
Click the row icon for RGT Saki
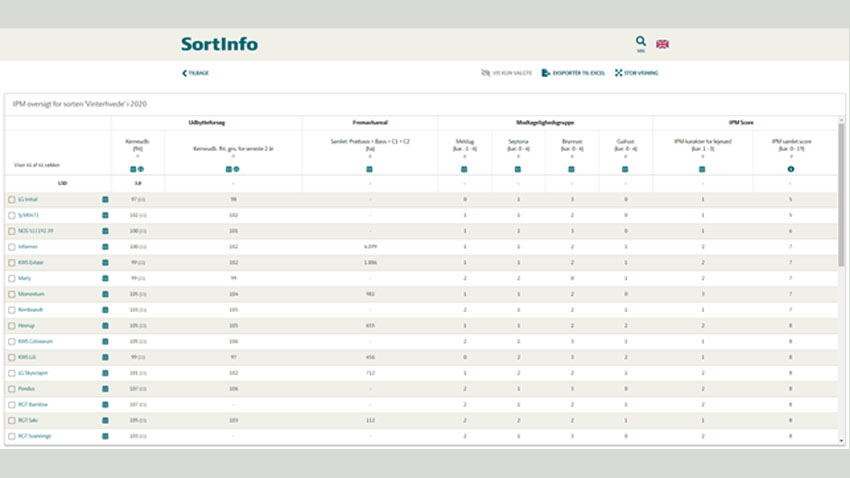coord(105,420)
